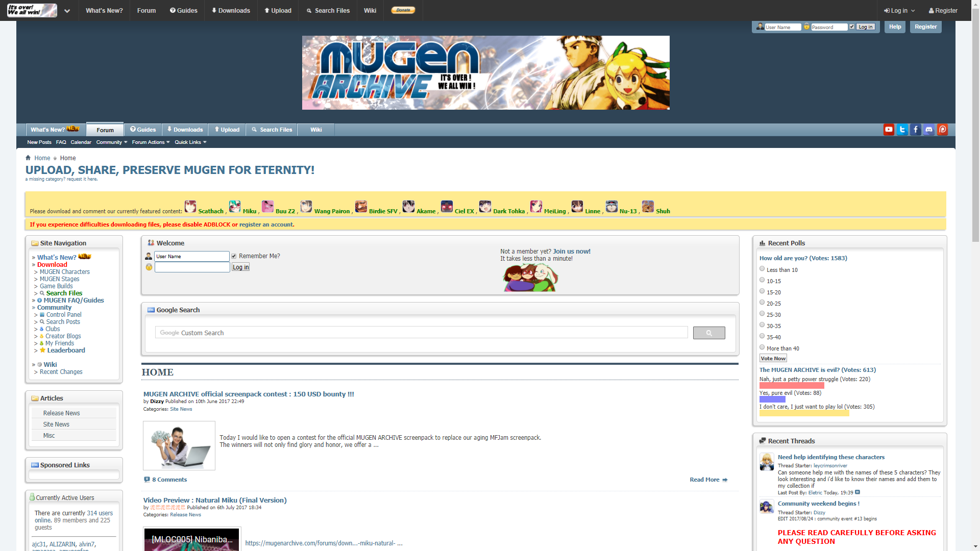The image size is (980, 551).
Task: Click the Twitter icon in the toolbar
Action: (902, 129)
